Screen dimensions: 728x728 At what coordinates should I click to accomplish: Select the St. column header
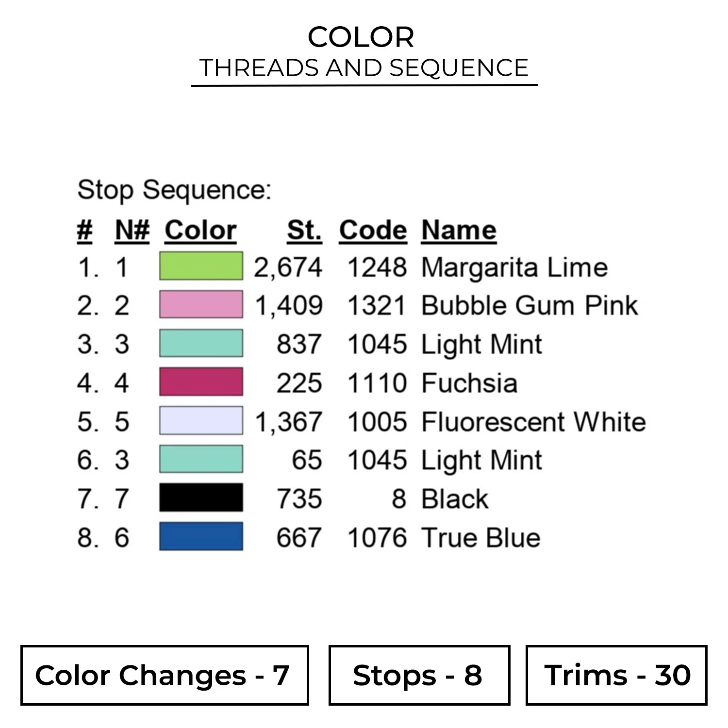(x=304, y=230)
